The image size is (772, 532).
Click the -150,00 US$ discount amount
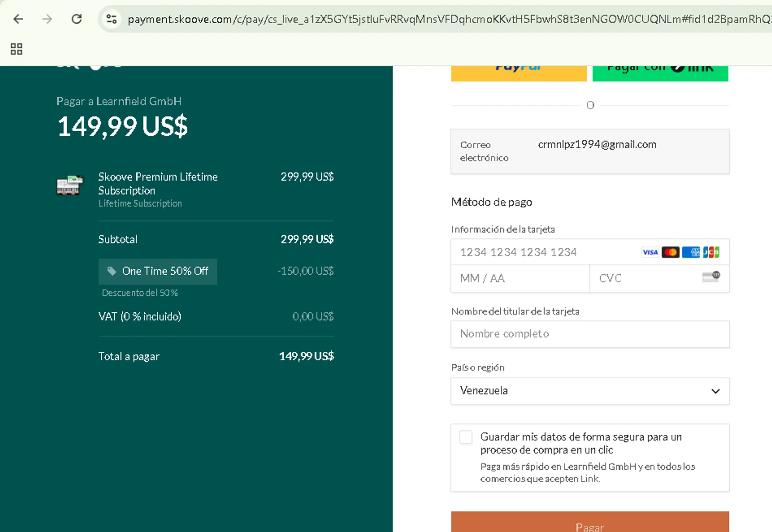point(306,271)
